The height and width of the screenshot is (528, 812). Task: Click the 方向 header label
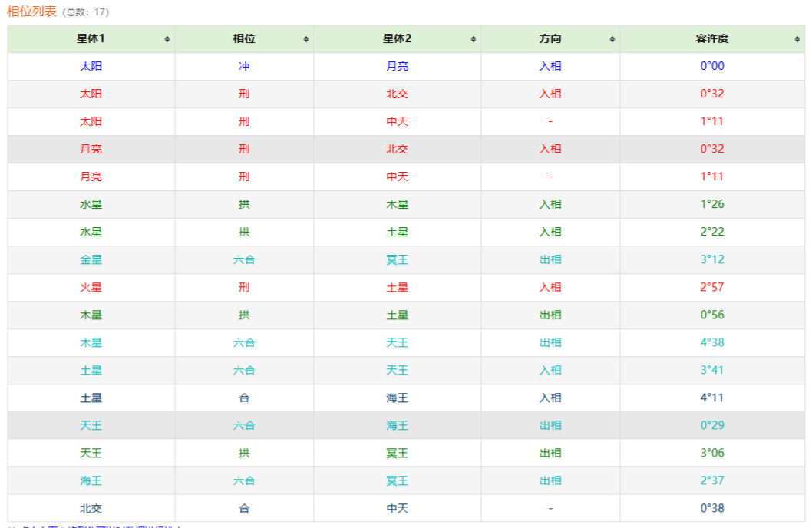coord(550,38)
